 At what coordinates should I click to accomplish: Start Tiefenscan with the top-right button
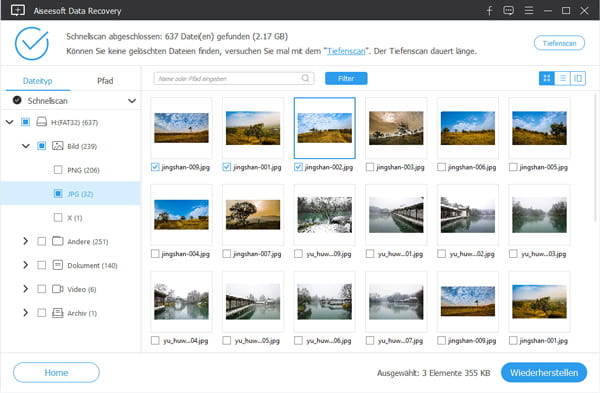click(x=559, y=43)
